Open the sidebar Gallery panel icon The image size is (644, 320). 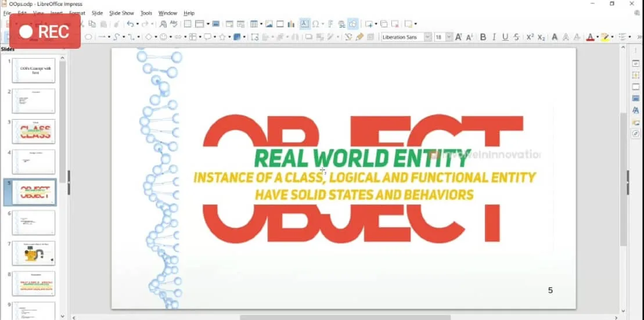tap(635, 122)
